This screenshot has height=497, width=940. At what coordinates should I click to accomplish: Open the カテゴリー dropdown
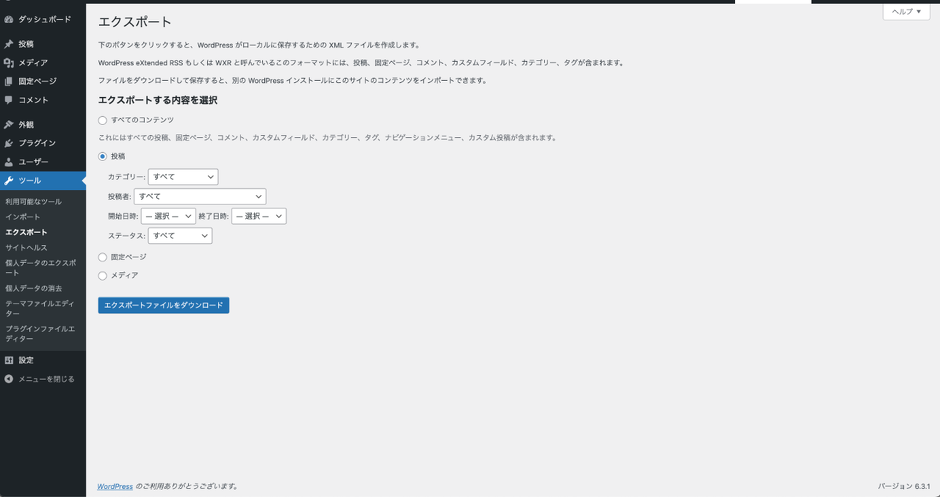pyautogui.click(x=183, y=177)
